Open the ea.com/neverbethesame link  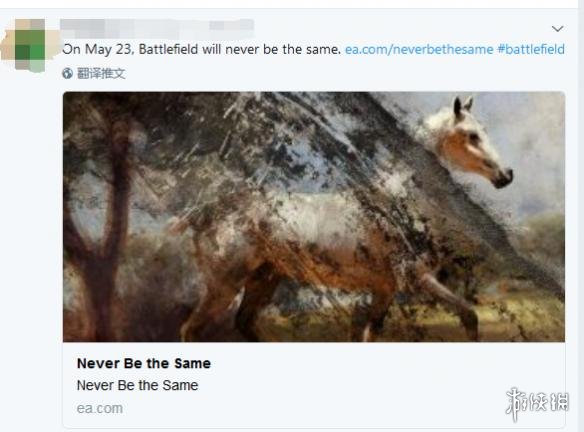pyautogui.click(x=419, y=49)
